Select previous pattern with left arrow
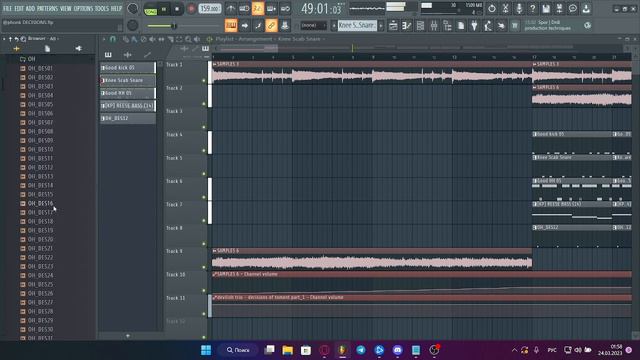 pyautogui.click(x=333, y=25)
